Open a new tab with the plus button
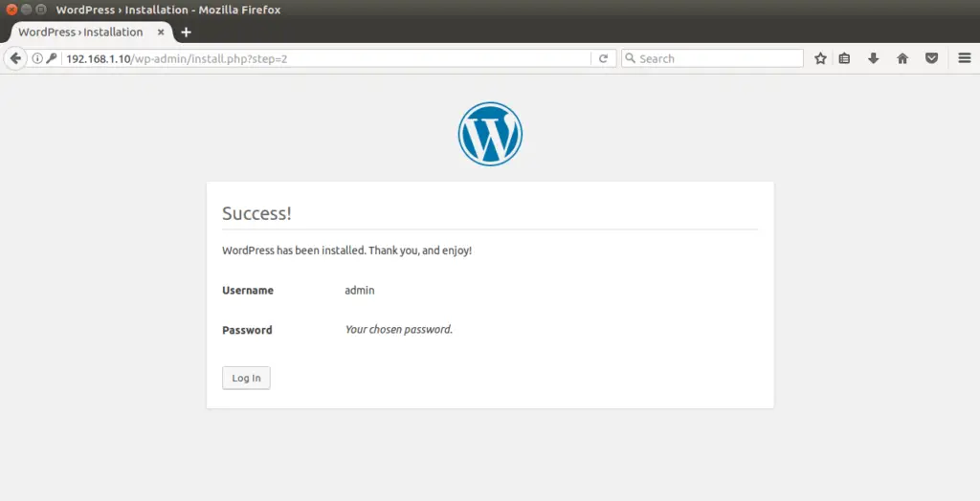Viewport: 980px width, 501px height. 186,32
